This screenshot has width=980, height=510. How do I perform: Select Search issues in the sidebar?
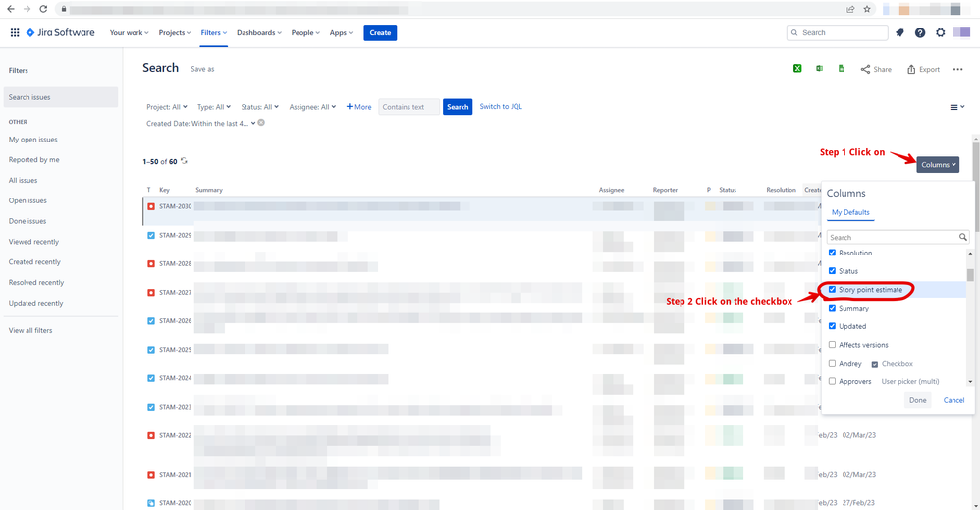click(x=61, y=97)
